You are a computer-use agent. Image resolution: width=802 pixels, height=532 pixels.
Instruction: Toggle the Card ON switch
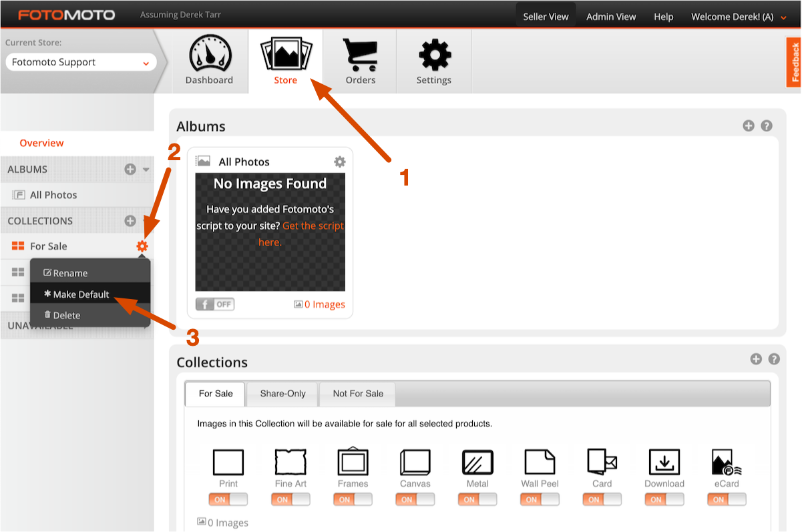pos(602,499)
